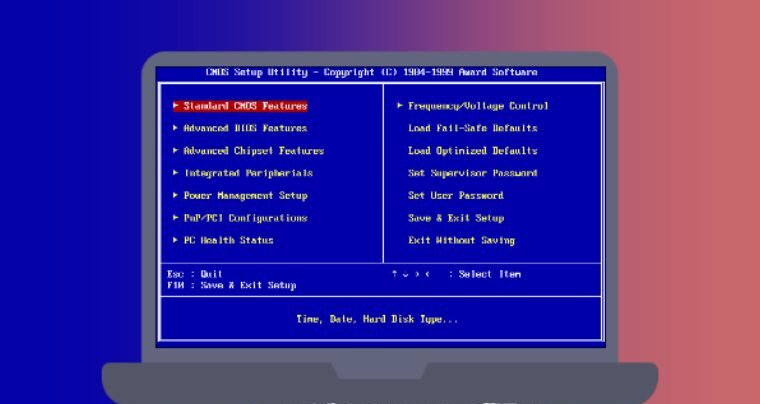Click the arrow beside Advanced Chipset Features
760x404 pixels.
click(x=175, y=151)
